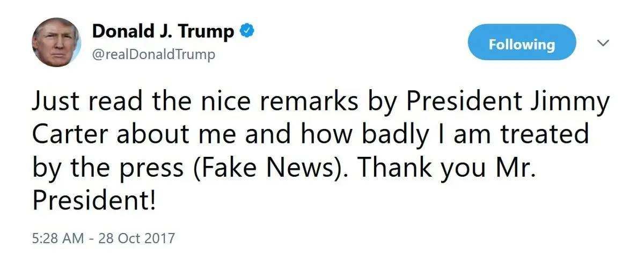Viewport: 644px width, 254px height.
Task: Click the final word "President!"
Action: [94, 201]
